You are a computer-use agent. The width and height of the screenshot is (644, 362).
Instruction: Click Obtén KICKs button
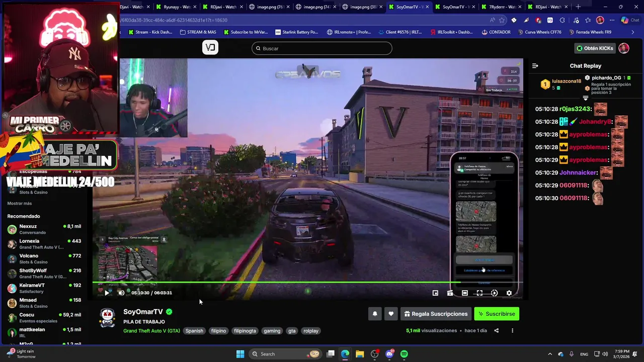pos(595,48)
